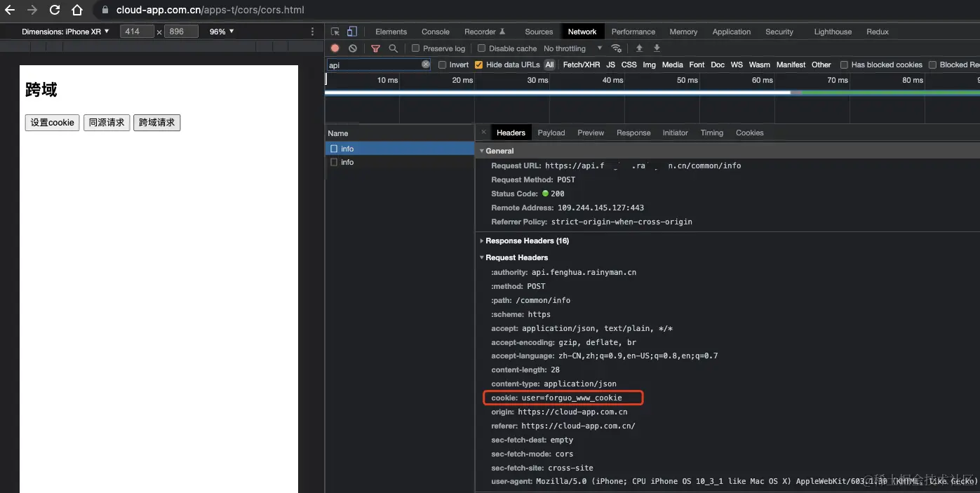Filter by Fetch/XHR requests
This screenshot has height=493, width=980.
[582, 65]
